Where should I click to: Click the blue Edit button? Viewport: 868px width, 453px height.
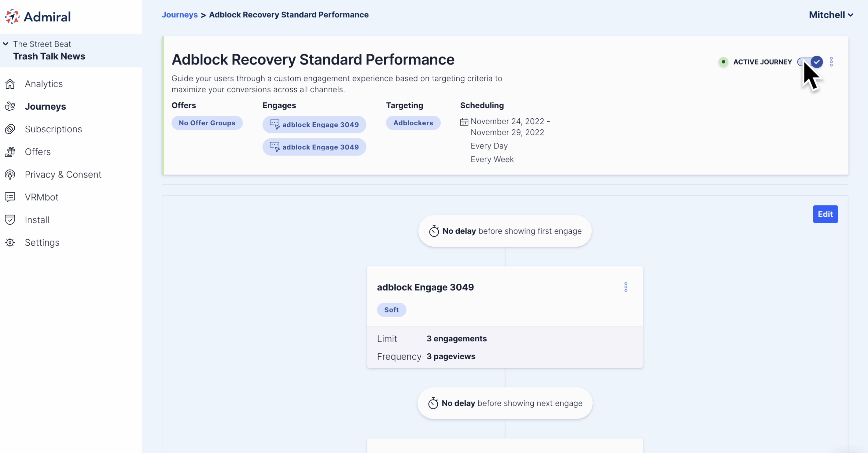click(x=825, y=214)
